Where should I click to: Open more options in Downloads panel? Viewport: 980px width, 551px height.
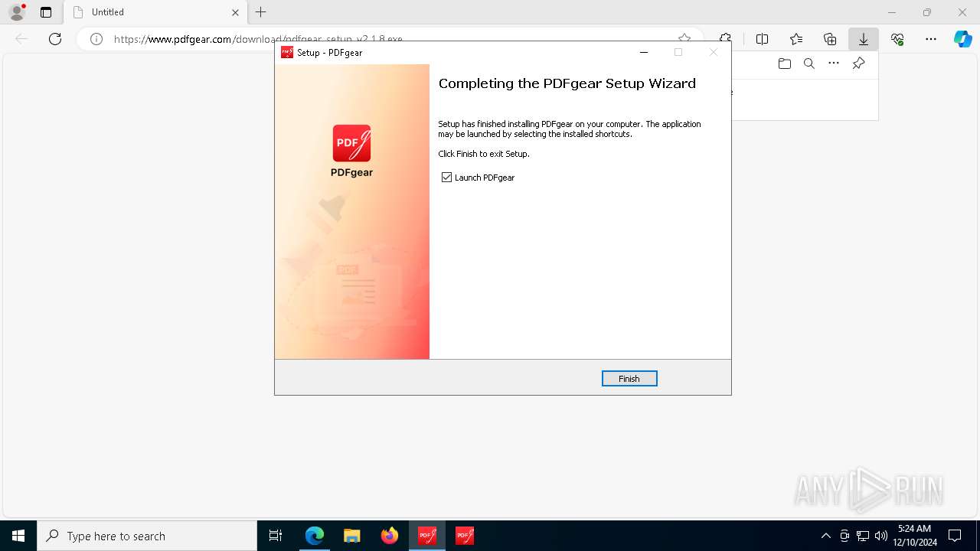[834, 64]
